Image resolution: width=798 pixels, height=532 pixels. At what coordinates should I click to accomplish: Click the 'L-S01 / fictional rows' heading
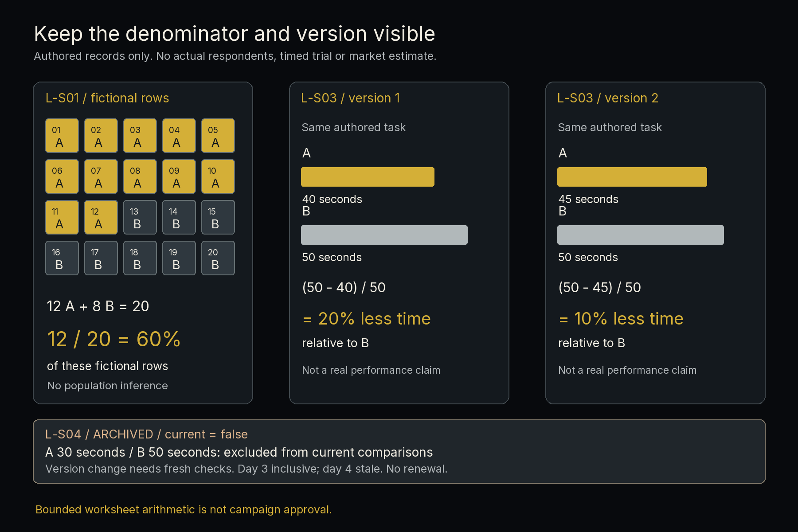107,98
